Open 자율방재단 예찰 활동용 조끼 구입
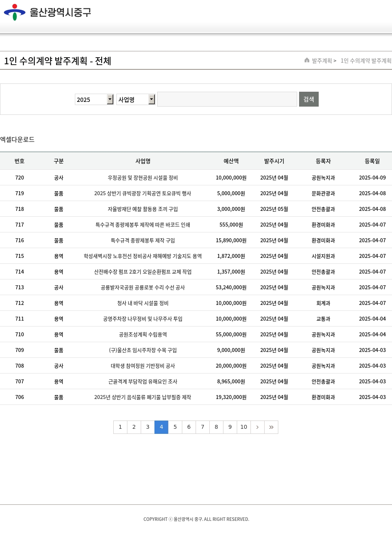392x544 pixels. 143,209
